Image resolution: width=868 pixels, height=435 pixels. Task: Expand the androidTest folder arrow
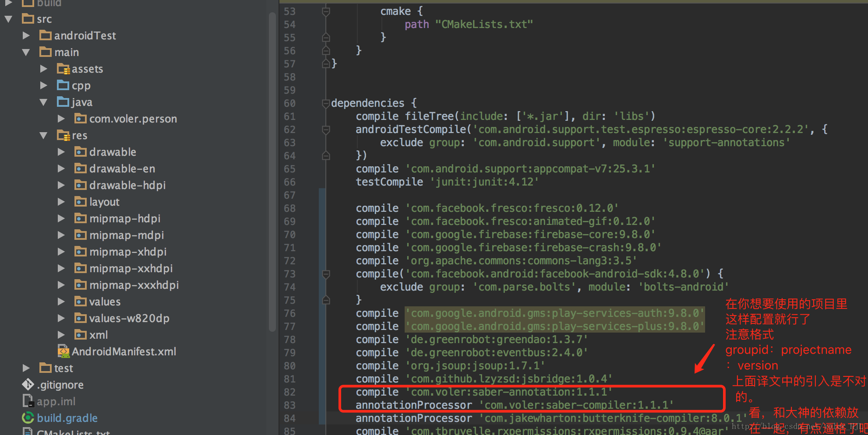click(x=26, y=35)
